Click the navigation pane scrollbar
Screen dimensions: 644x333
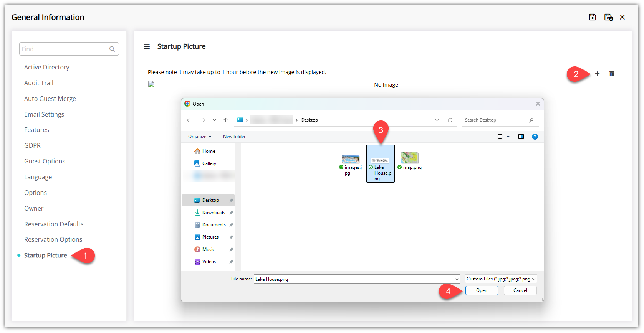[x=238, y=182]
